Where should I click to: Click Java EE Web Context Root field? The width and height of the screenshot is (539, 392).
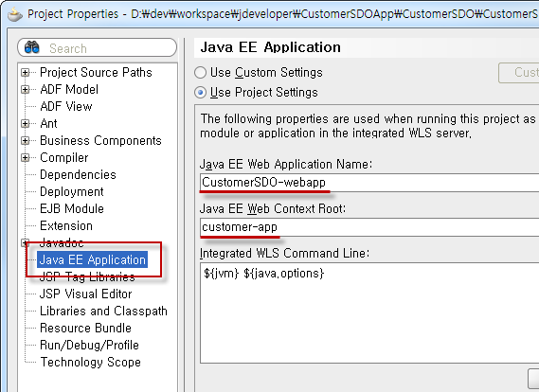coord(369,227)
